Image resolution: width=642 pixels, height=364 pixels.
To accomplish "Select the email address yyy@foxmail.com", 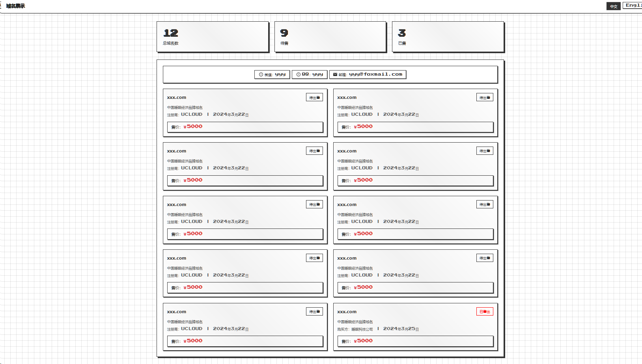I will click(x=375, y=74).
